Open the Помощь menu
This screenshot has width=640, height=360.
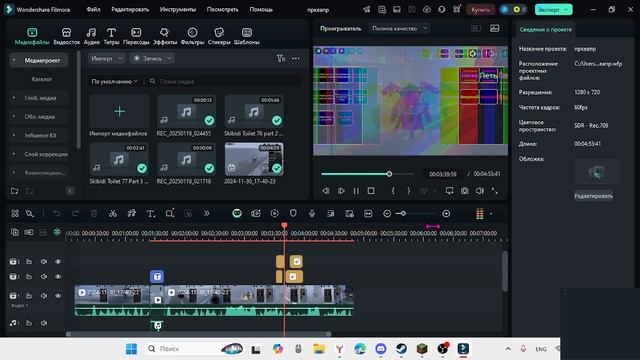pyautogui.click(x=261, y=9)
